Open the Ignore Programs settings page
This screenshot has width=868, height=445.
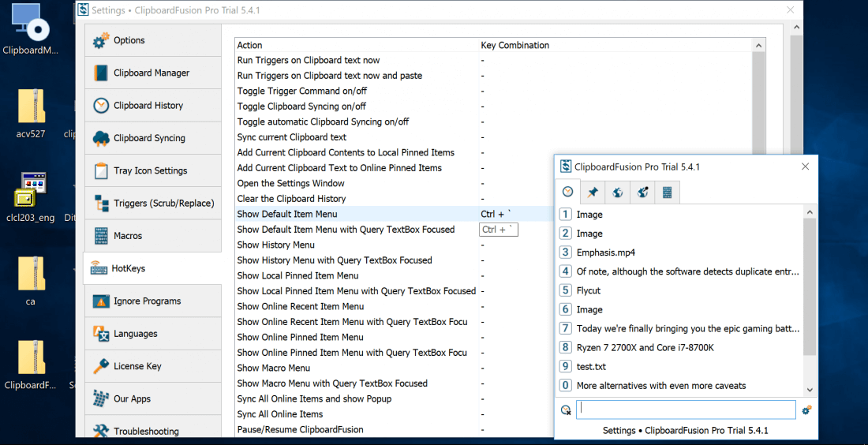click(x=147, y=301)
